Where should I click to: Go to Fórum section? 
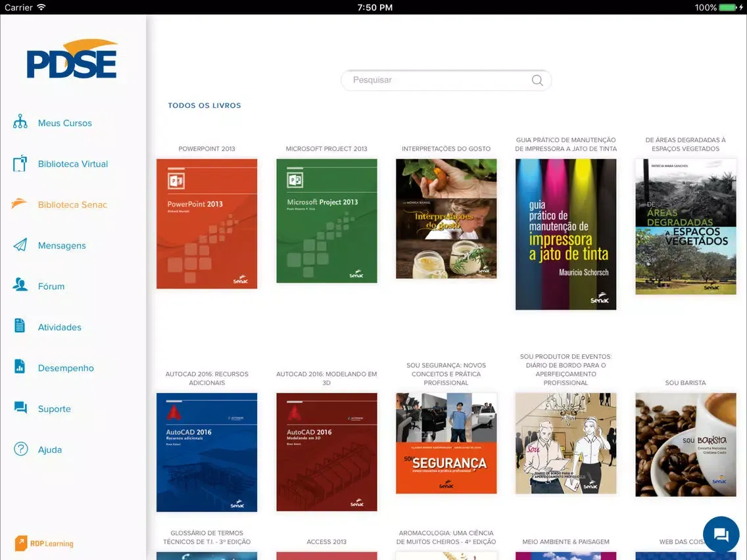(x=51, y=286)
